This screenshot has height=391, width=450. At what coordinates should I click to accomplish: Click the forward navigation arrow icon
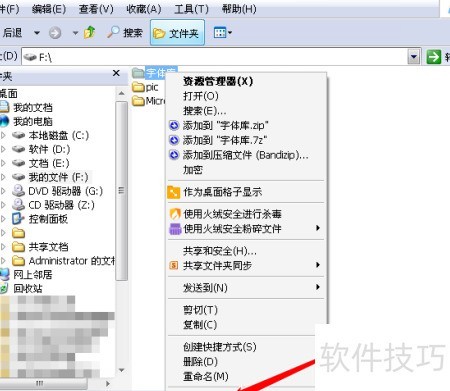pos(55,33)
